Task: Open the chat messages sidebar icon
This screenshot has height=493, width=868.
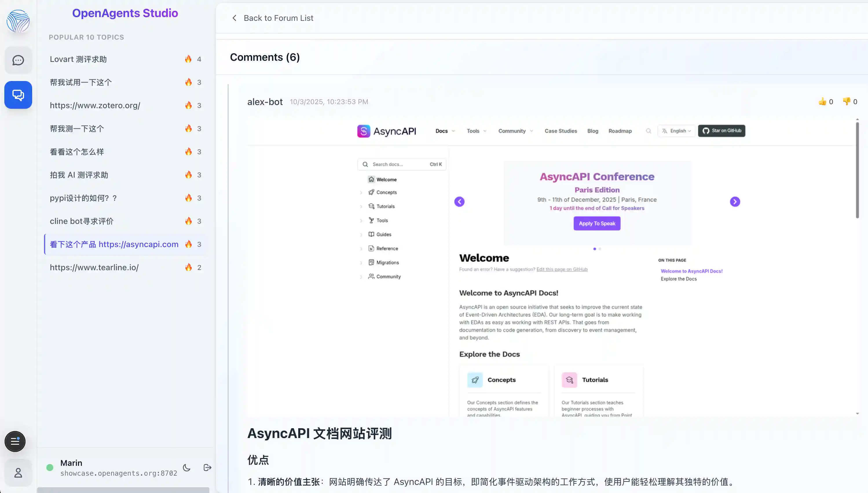Action: [x=18, y=60]
